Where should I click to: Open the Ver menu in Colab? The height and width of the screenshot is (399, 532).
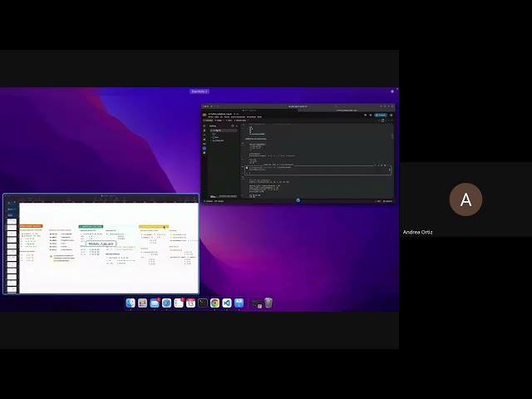tap(222, 116)
